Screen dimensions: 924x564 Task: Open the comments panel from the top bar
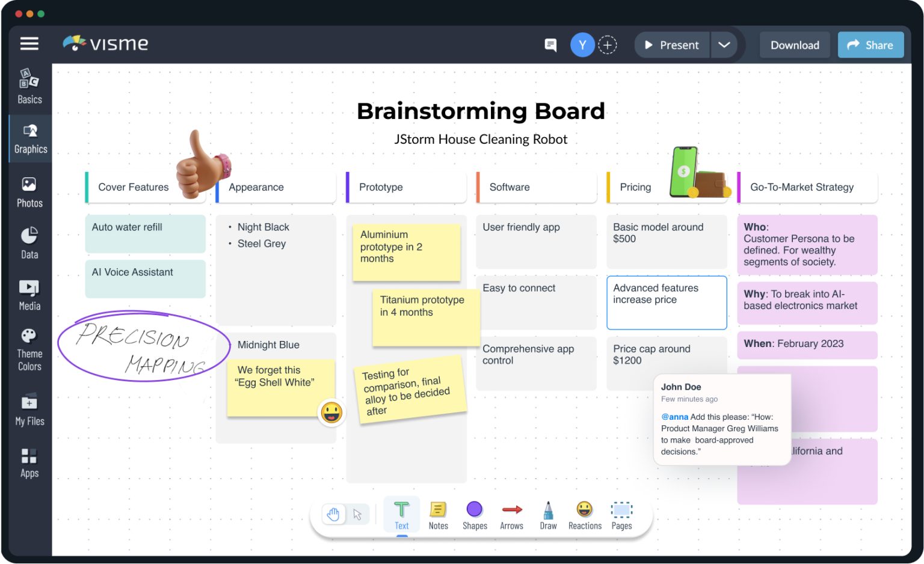click(x=550, y=44)
